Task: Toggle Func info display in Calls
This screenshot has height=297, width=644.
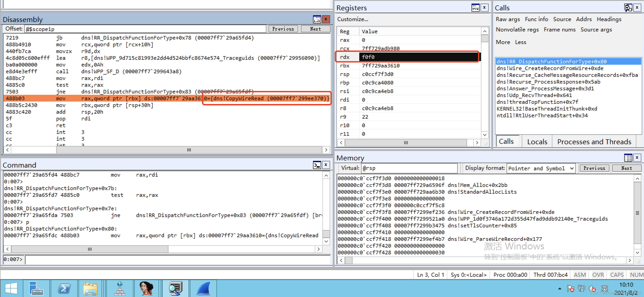Action: click(536, 19)
